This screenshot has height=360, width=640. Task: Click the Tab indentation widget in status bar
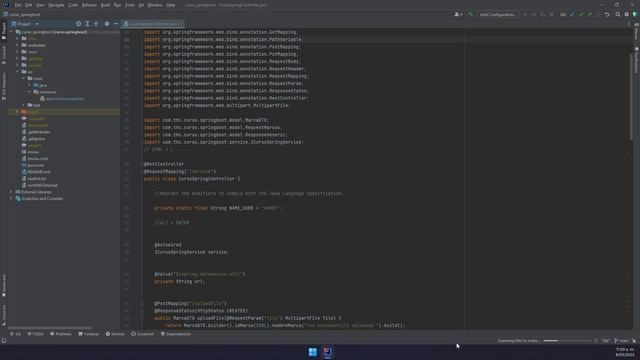(x=605, y=340)
